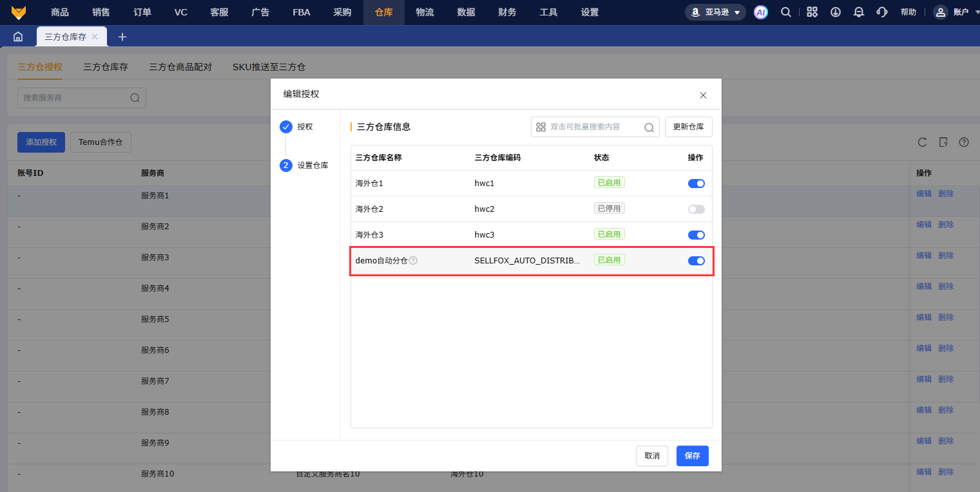This screenshot has width=980, height=492.
Task: Click the hwc1 warehouse code cell
Action: [x=485, y=184]
